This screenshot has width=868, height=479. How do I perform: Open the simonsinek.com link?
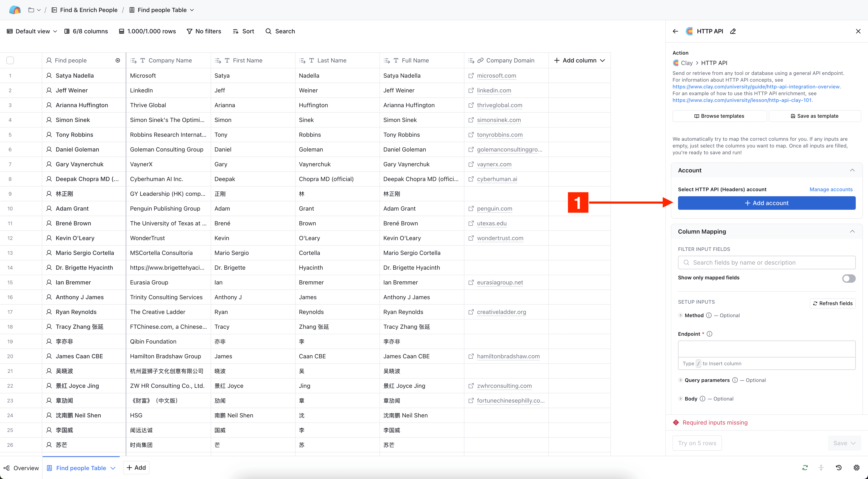(499, 120)
